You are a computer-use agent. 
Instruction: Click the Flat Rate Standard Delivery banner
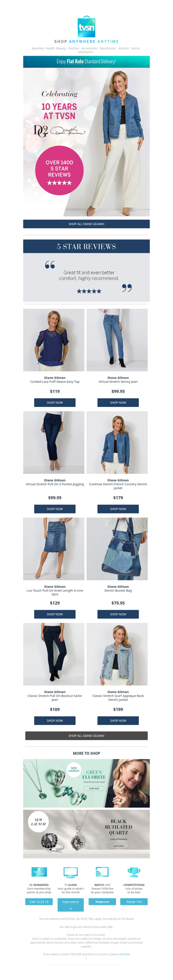[x=86, y=62]
